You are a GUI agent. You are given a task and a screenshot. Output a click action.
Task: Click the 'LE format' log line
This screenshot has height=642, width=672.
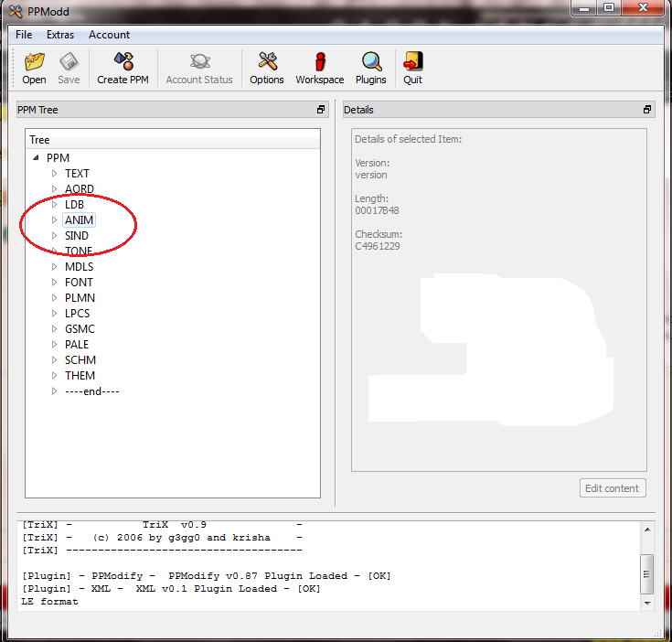pos(49,601)
